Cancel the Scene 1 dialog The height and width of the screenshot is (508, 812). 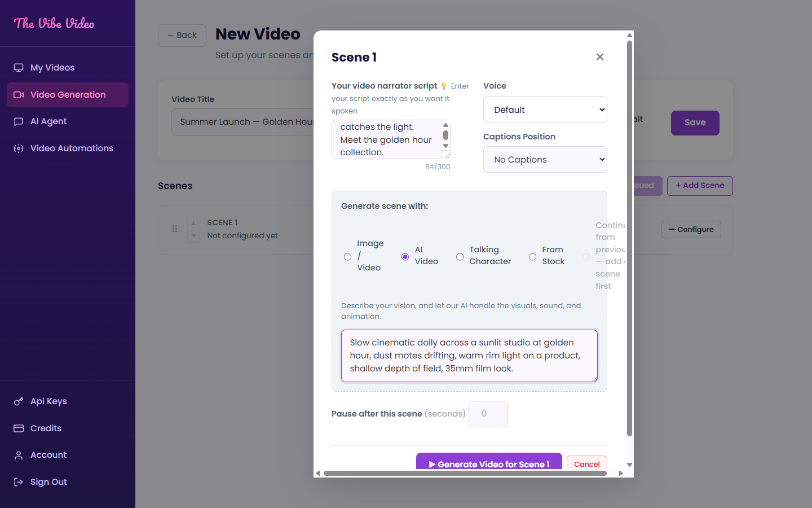point(587,463)
